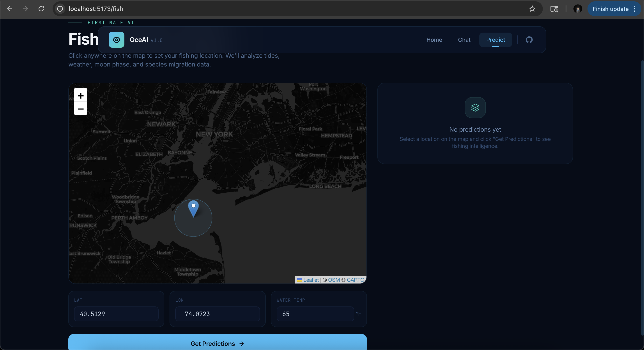Viewport: 644px width, 350px height.
Task: Open the GitHub repository icon
Action: (529, 40)
